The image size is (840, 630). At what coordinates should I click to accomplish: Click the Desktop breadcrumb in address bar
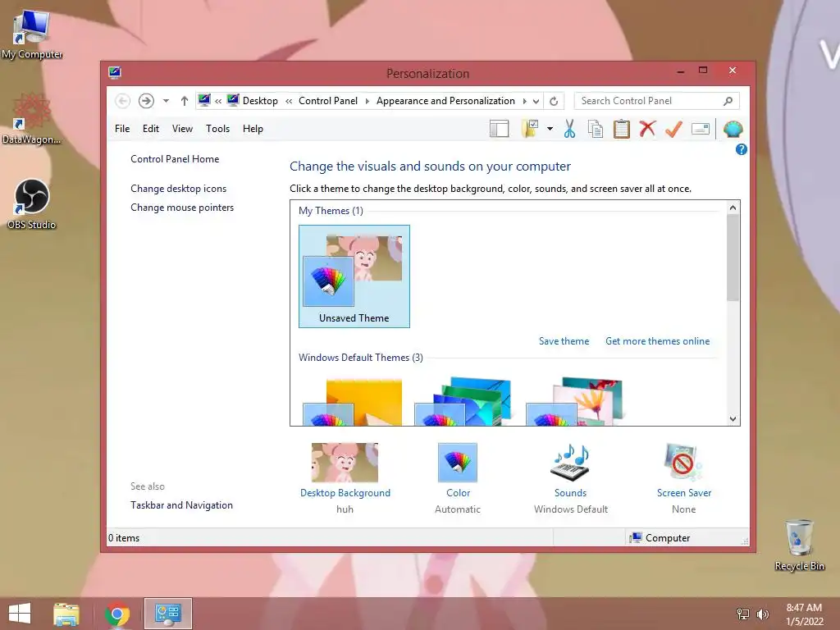pos(260,101)
